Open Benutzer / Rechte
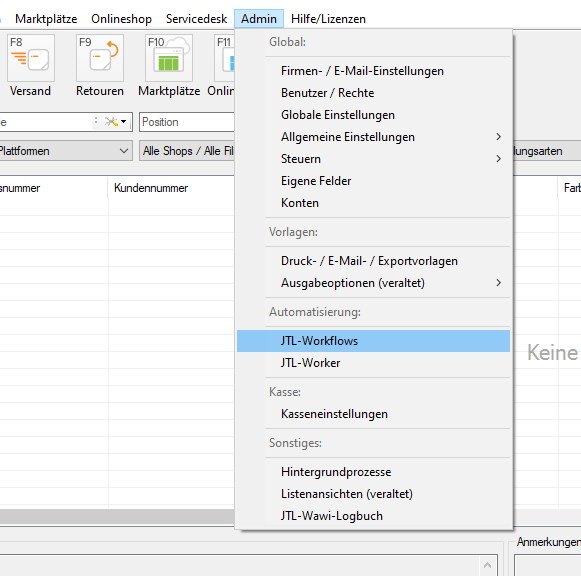 [374, 93]
